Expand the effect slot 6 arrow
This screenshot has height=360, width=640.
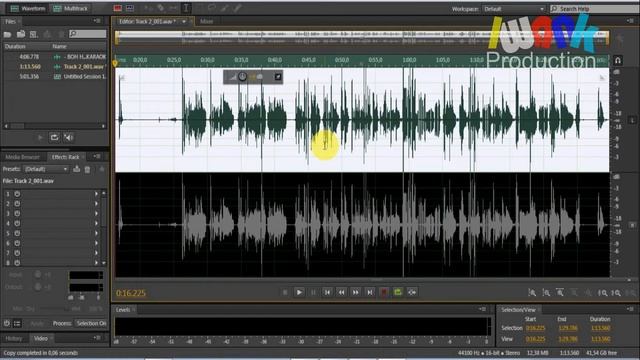97,243
